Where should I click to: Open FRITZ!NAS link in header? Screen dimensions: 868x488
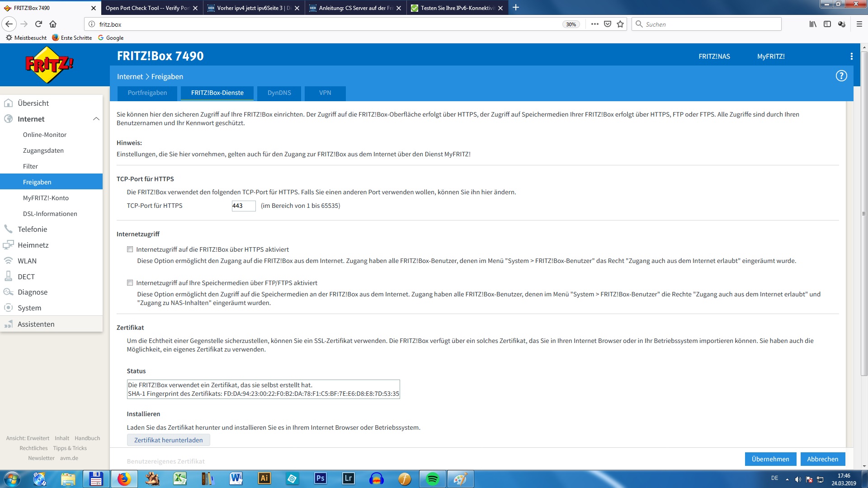(x=714, y=56)
